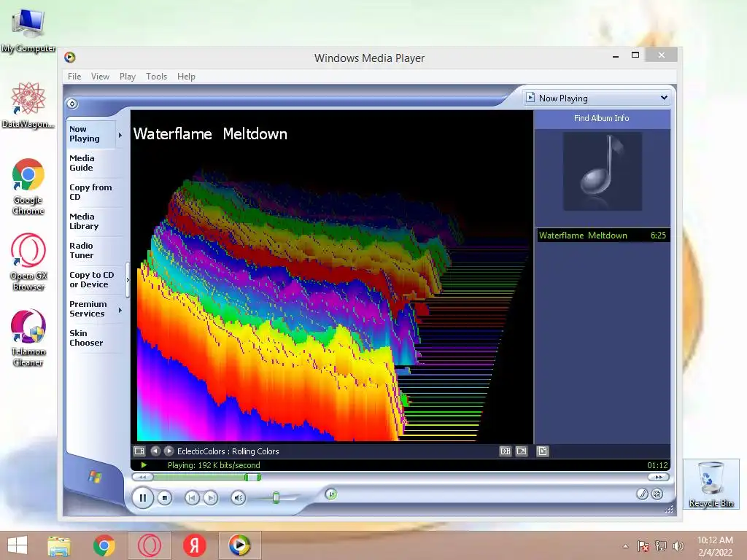Stop playback
Screen dimensions: 747x560
[x=165, y=498]
